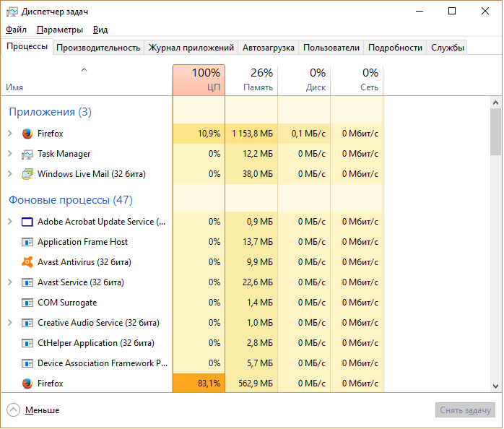Expand the Avast Service process group
Screen dimensions: 504x429
[10, 282]
